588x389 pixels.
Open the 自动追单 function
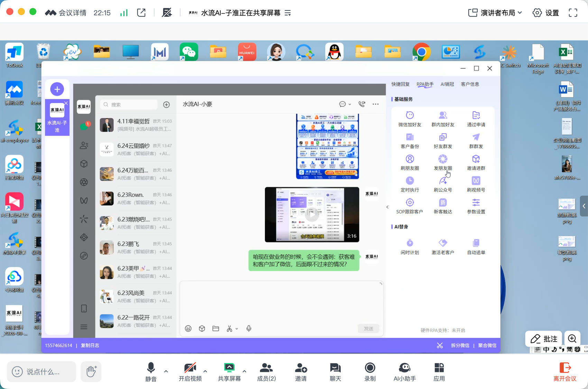pos(476,247)
